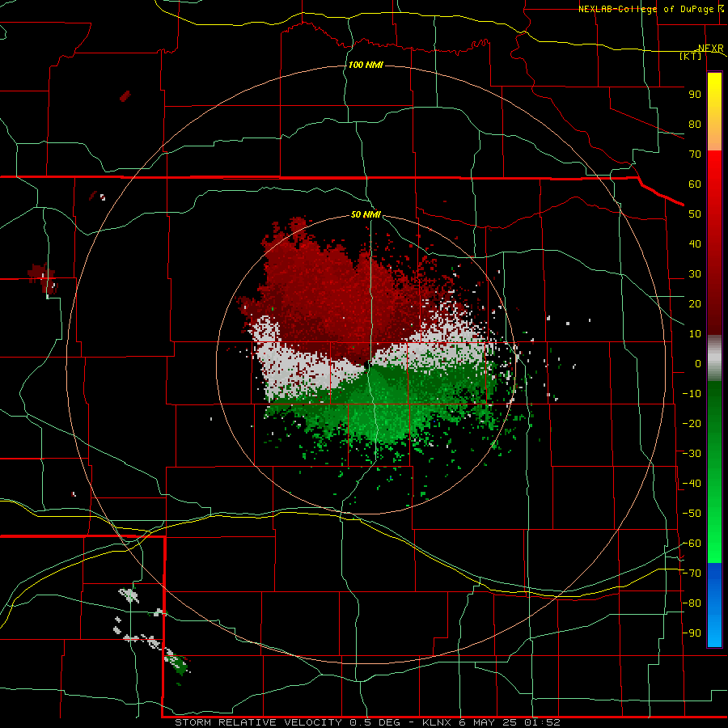Click the -50 value on the velocity scale
The width and height of the screenshot is (728, 728).
(692, 514)
